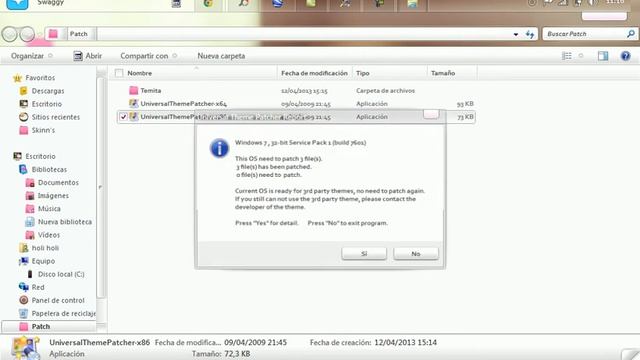The width and height of the screenshot is (640, 360).
Task: Uncheck the UniversalThemePatcher-x86 checkbox
Action: (123, 117)
